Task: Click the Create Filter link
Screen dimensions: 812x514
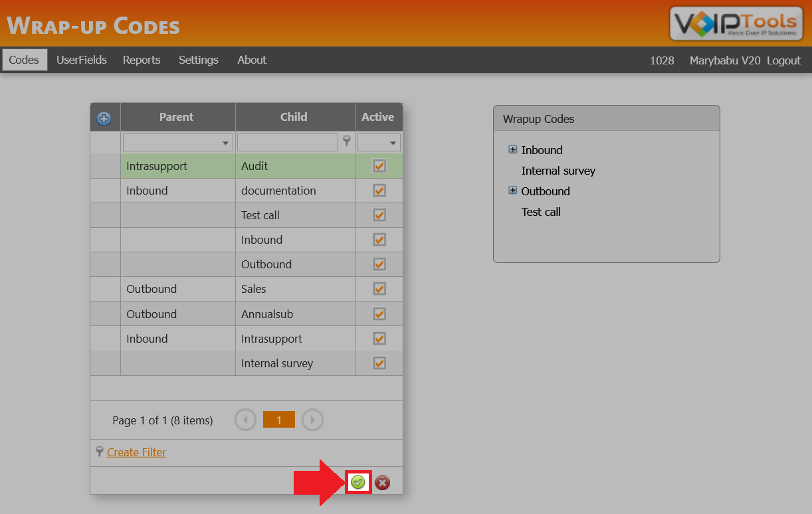Action: click(x=136, y=452)
